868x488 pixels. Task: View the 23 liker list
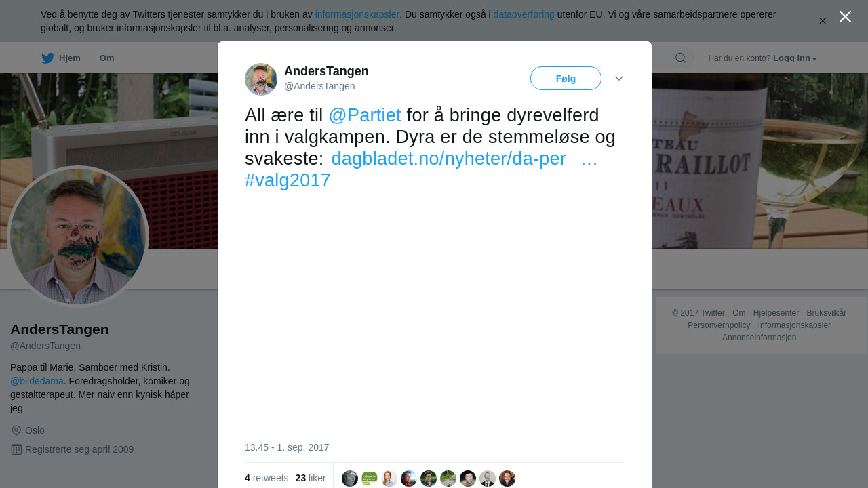click(x=311, y=478)
